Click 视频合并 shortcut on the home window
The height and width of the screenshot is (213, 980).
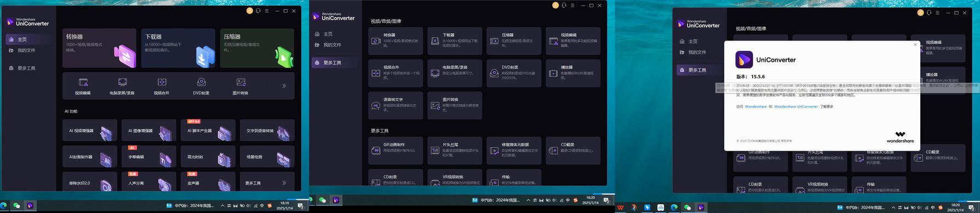[x=162, y=86]
